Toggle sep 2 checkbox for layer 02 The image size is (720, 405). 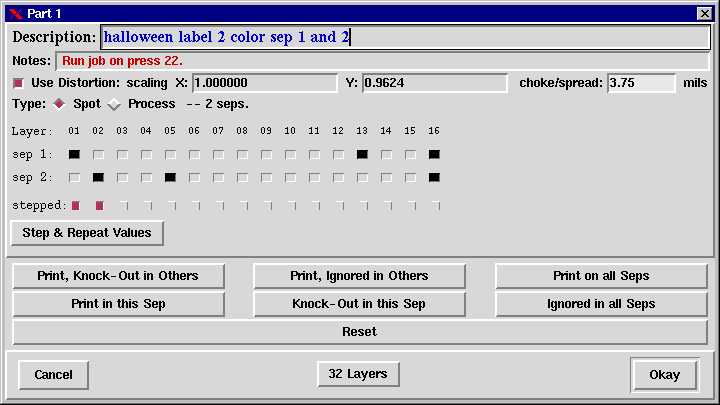point(98,177)
